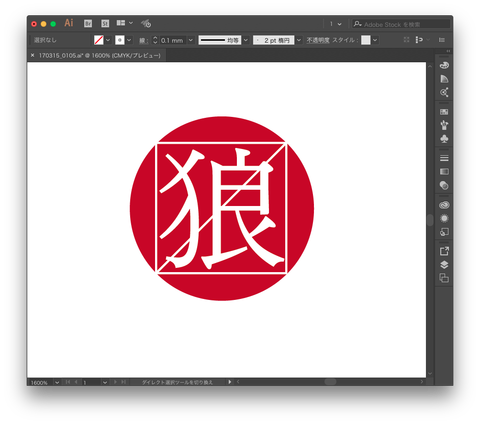
Task: Click the stroke color swatch in control bar
Action: click(x=120, y=40)
